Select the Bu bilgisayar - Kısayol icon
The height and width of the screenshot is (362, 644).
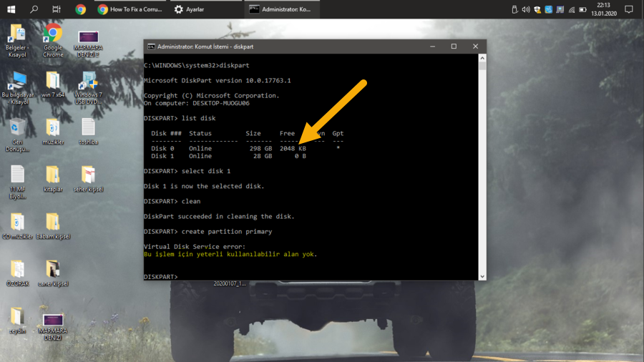click(x=17, y=88)
